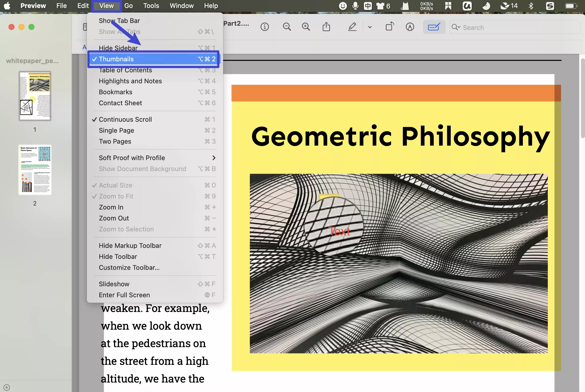Screen dimensions: 585x392
Task: Click Customize Toolbar… option
Action: point(129,268)
